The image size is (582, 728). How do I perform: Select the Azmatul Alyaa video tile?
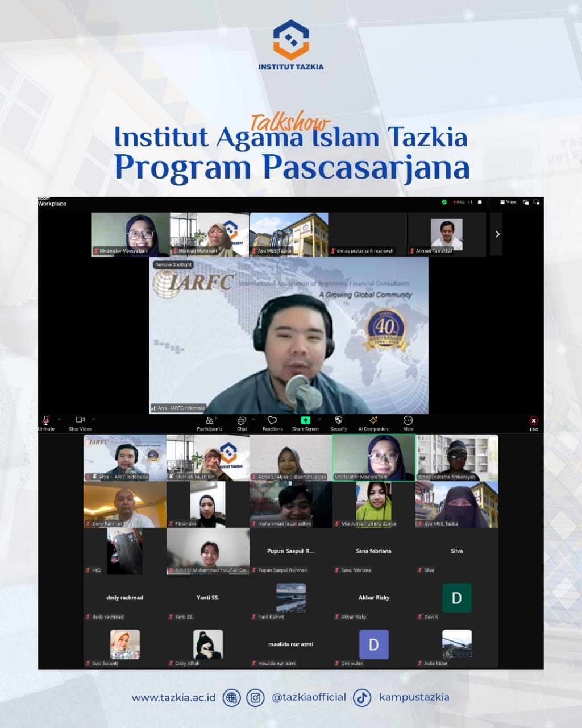[290, 458]
